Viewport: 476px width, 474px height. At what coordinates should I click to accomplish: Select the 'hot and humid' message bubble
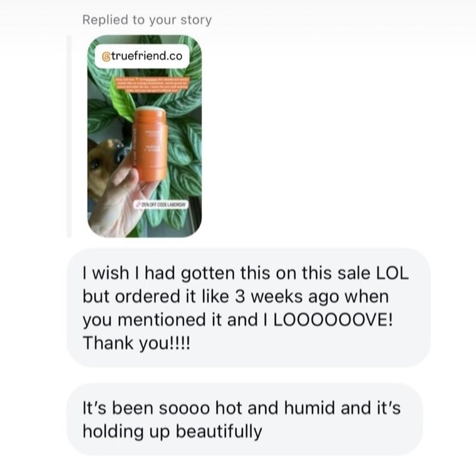pos(245,419)
